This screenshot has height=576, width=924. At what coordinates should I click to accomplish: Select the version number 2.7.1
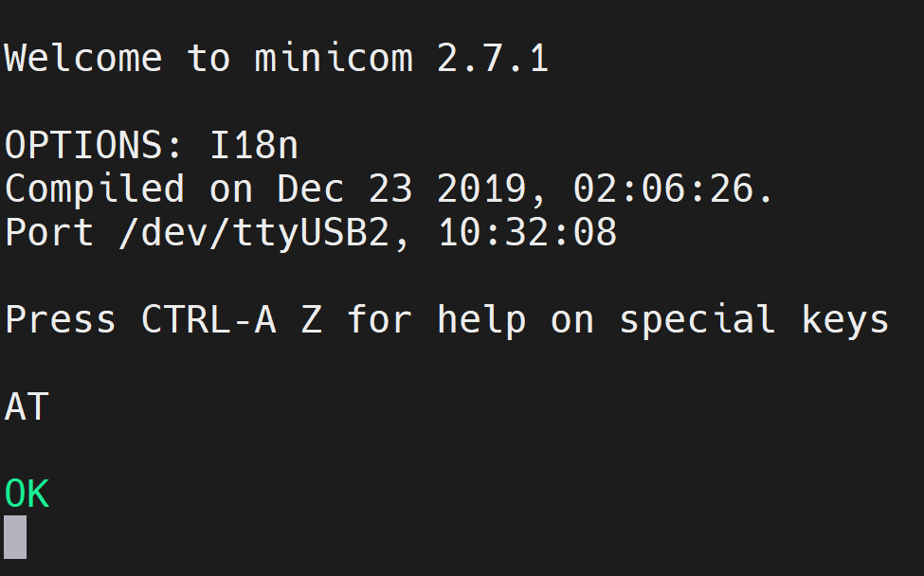[493, 58]
